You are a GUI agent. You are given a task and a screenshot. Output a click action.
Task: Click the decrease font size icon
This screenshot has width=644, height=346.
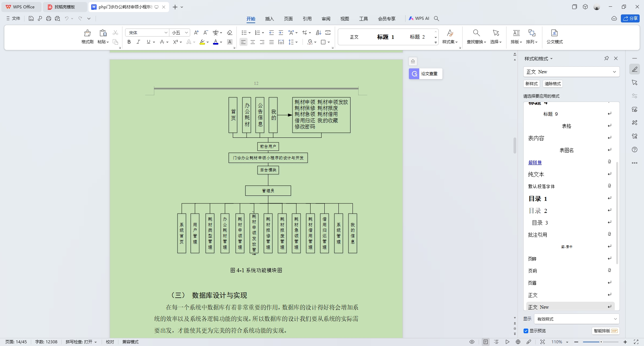(206, 33)
